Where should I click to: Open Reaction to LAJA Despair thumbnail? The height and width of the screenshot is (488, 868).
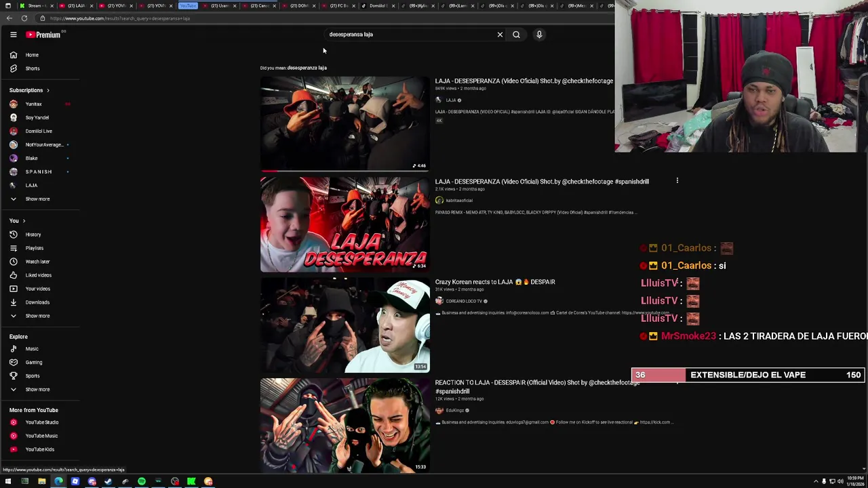pyautogui.click(x=344, y=426)
